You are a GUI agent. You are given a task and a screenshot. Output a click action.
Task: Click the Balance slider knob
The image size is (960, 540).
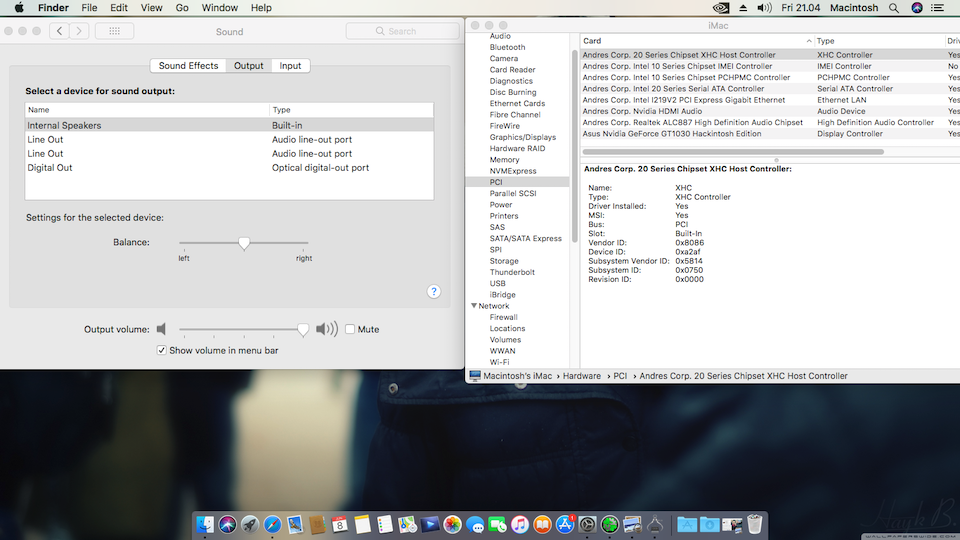[x=244, y=243]
